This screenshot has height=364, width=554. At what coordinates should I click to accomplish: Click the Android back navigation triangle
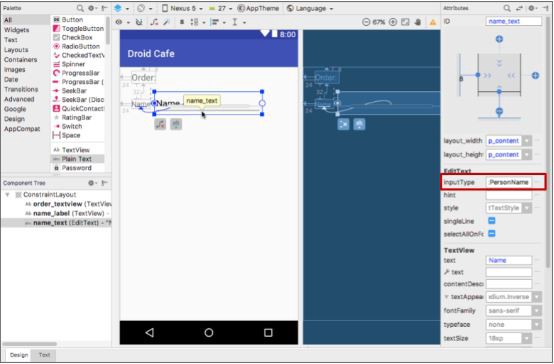coord(150,332)
